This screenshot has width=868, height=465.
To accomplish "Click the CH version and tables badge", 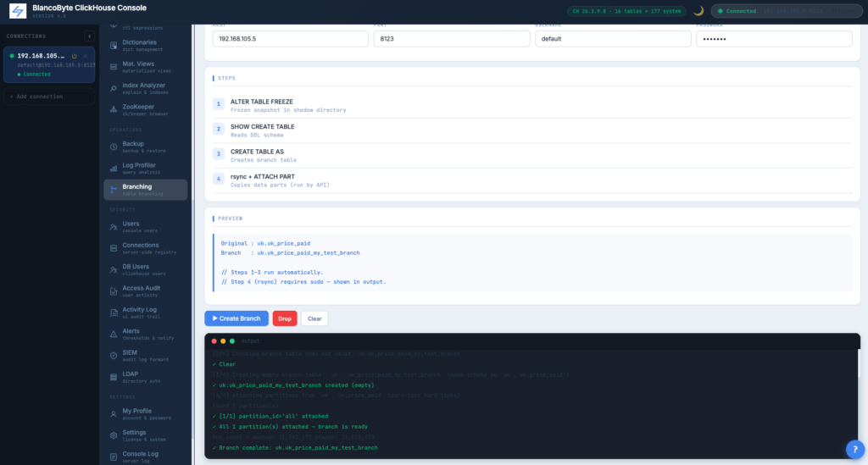I will 626,11.
